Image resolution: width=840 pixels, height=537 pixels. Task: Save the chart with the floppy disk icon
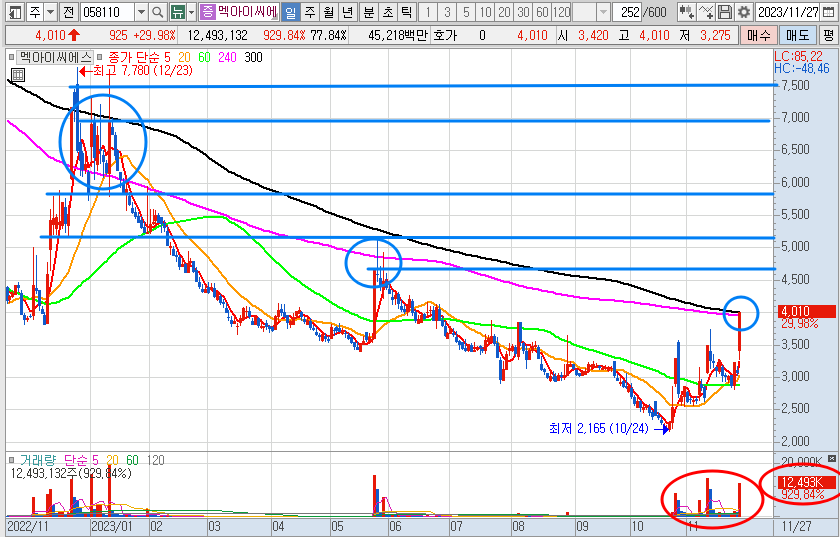pos(725,11)
